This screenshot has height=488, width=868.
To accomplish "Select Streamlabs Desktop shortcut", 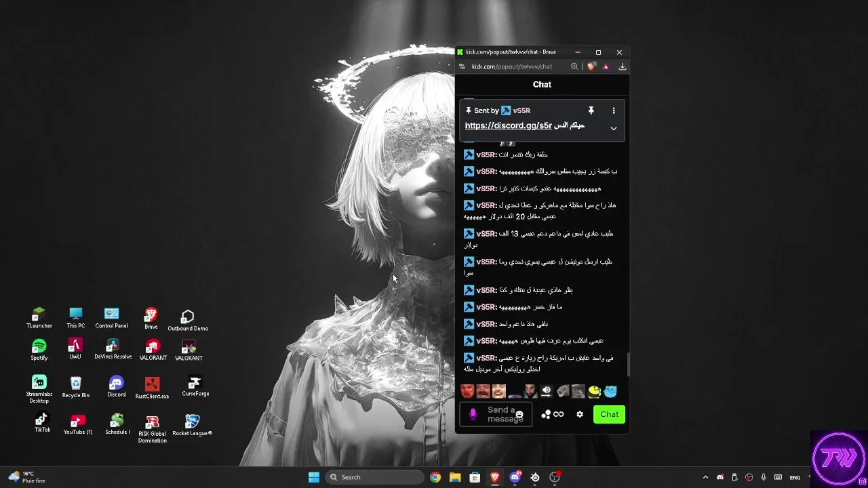I will point(39,389).
